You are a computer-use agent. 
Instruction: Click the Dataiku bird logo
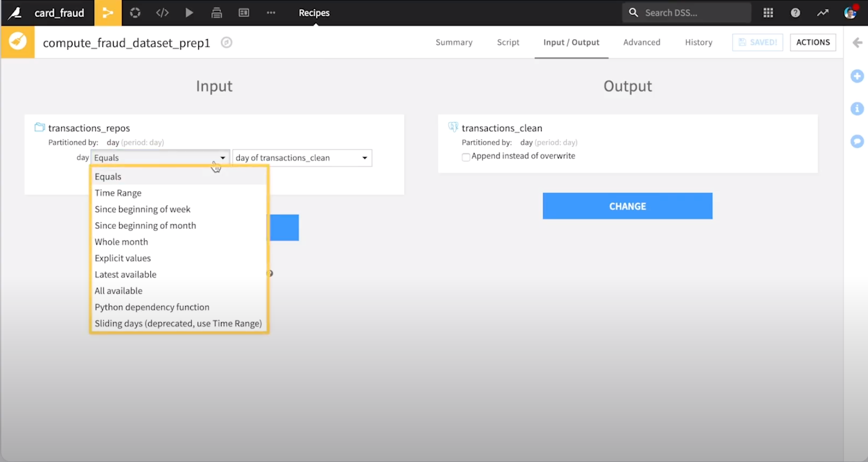pos(15,13)
